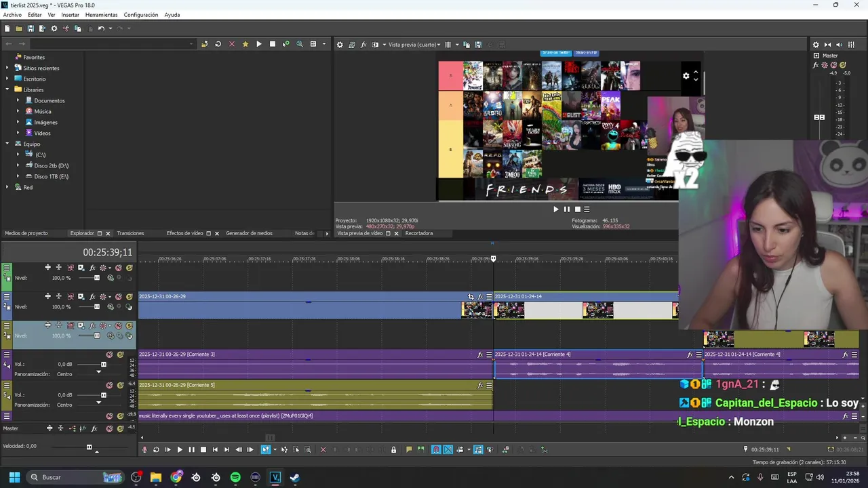Toggle automation bypass on video track 3
The image size is (868, 488).
(x=104, y=326)
